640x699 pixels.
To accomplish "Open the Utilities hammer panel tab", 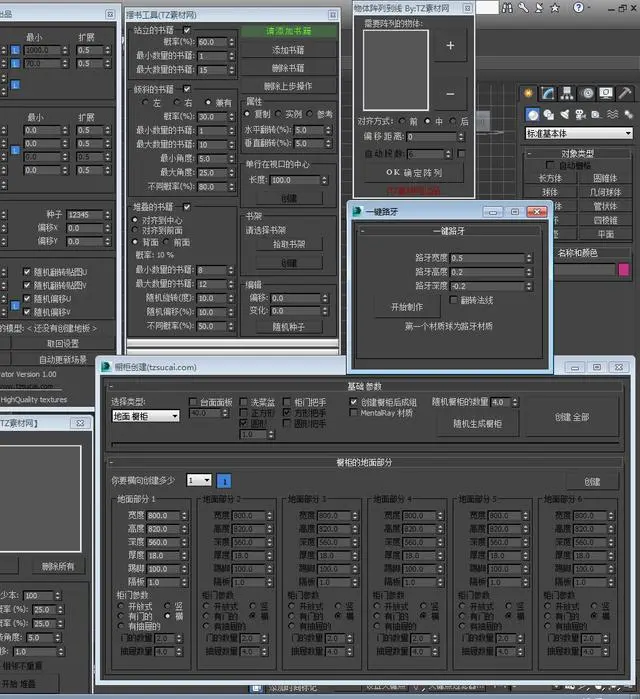I will [x=625, y=93].
